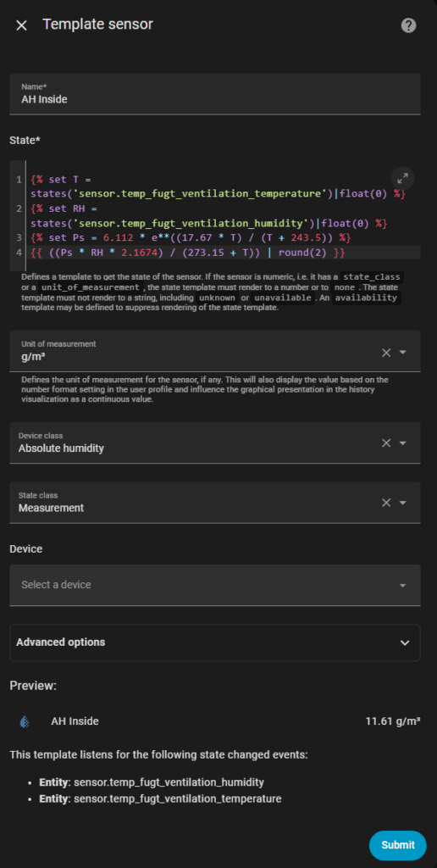Place cursor on line 4 of template
This screenshot has width=437, height=868.
(188, 253)
